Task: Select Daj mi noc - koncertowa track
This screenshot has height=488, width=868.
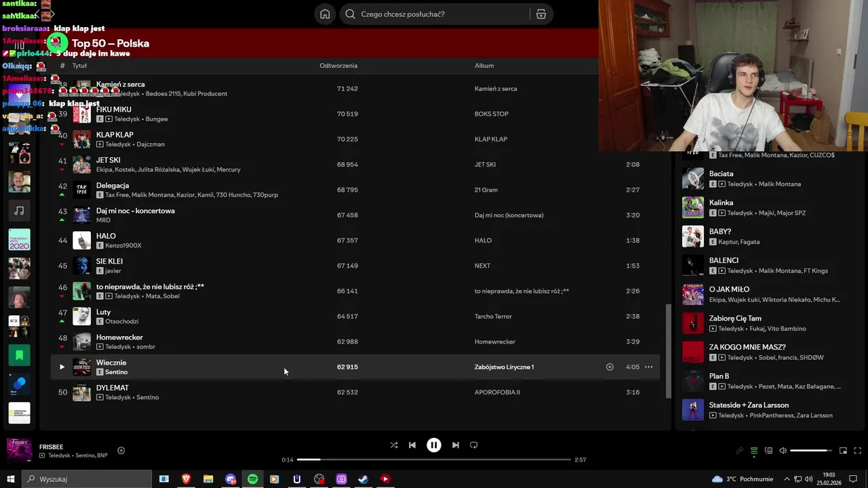Action: point(355,215)
